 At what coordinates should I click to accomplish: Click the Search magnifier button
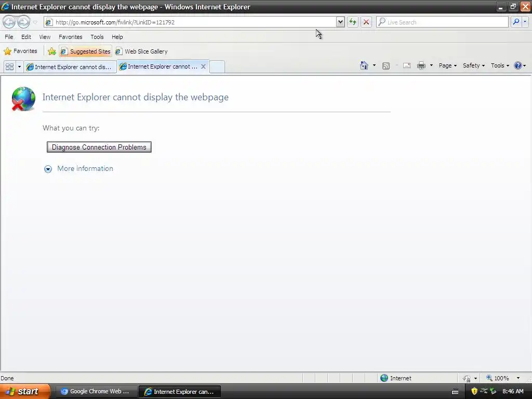tap(516, 22)
